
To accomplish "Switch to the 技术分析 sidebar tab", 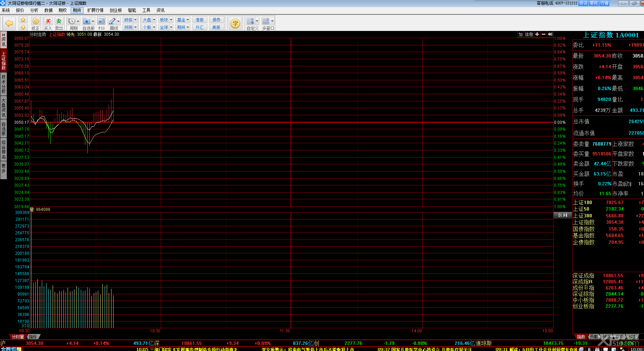I will [x=3, y=84].
